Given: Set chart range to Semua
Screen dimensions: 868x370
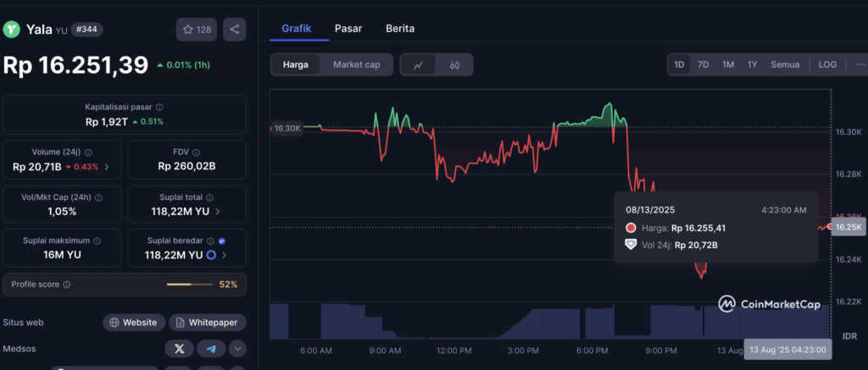Looking at the screenshot, I should [x=785, y=64].
